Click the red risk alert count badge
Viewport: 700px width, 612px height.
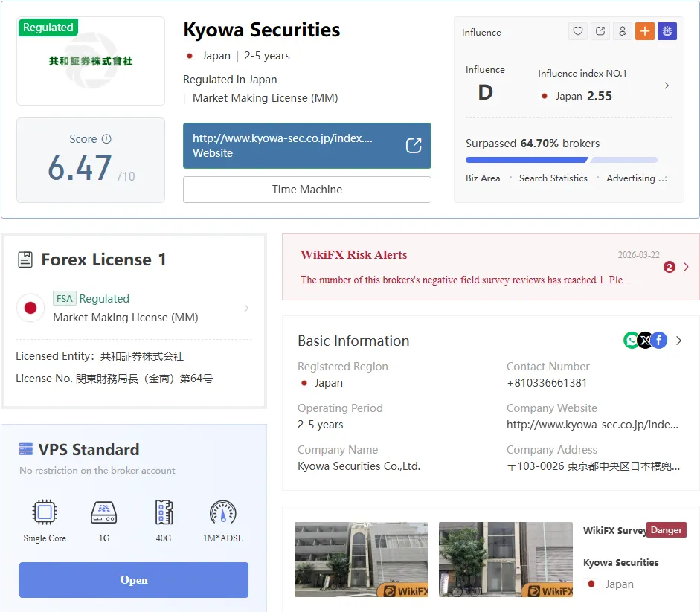[x=670, y=267]
